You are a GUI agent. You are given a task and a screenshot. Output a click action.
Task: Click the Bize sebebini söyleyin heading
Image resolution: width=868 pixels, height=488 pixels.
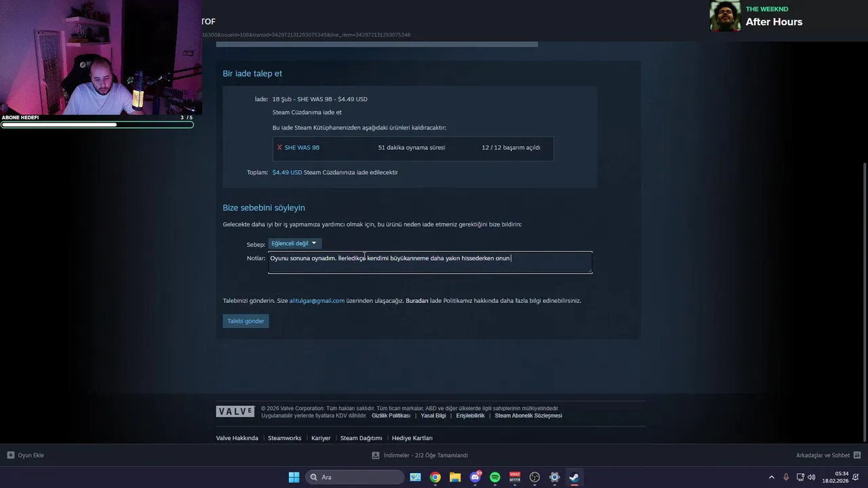[264, 207]
